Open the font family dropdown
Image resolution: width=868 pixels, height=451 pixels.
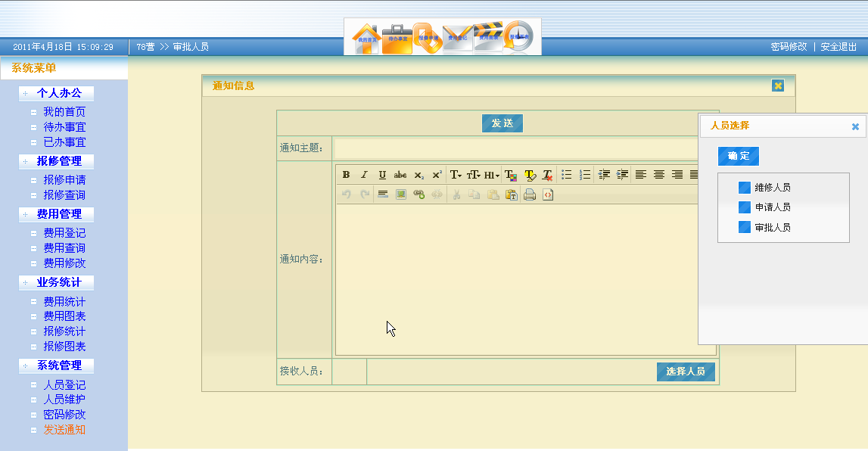pyautogui.click(x=456, y=175)
